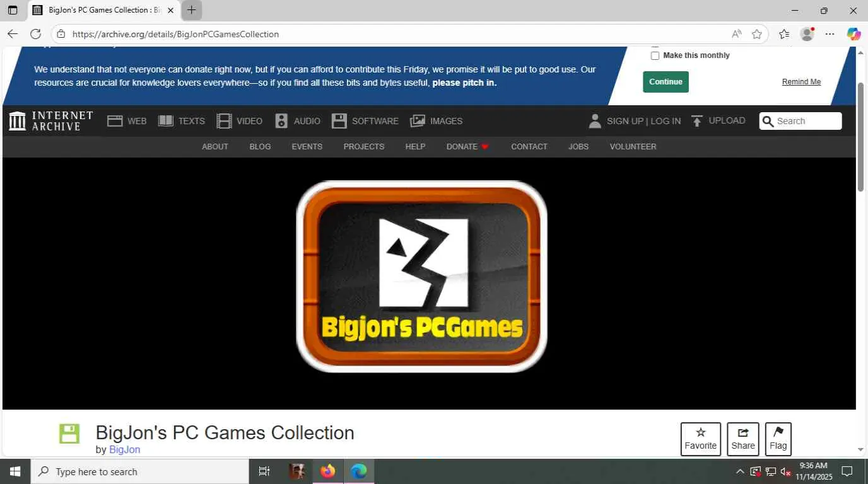Image resolution: width=868 pixels, height=484 pixels.
Task: Click the Internet Archive logo
Action: [51, 121]
